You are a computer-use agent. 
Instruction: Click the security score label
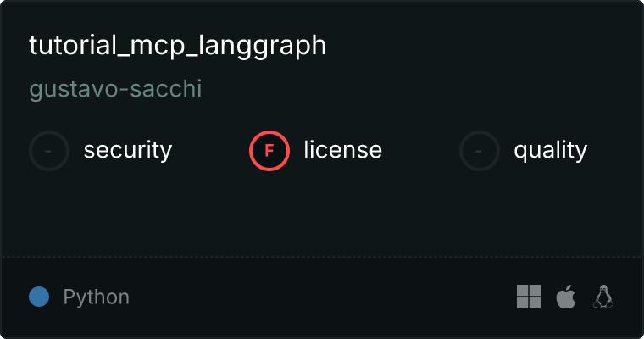coord(128,150)
